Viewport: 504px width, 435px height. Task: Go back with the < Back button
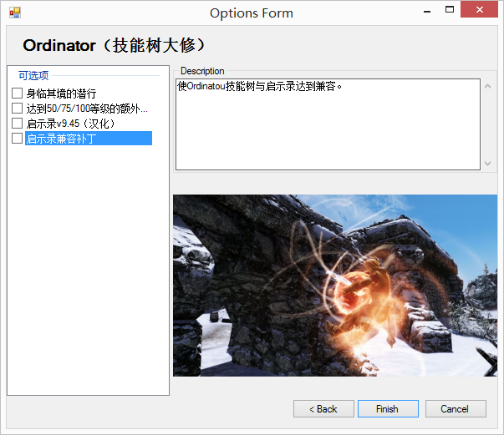click(323, 409)
